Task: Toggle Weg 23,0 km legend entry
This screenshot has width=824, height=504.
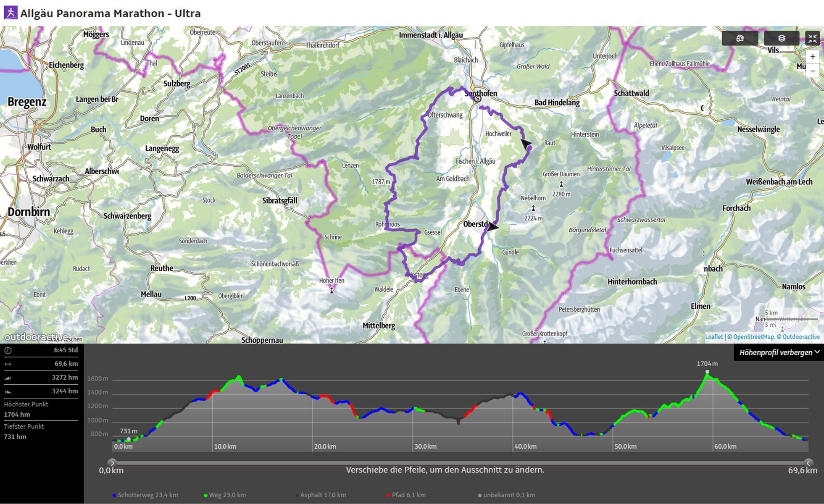Action: tap(225, 495)
